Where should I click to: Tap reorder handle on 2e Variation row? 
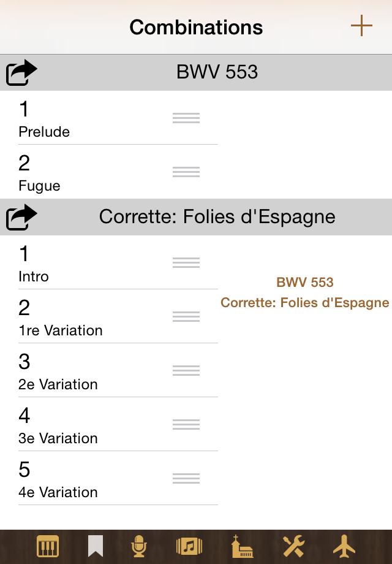click(x=186, y=370)
